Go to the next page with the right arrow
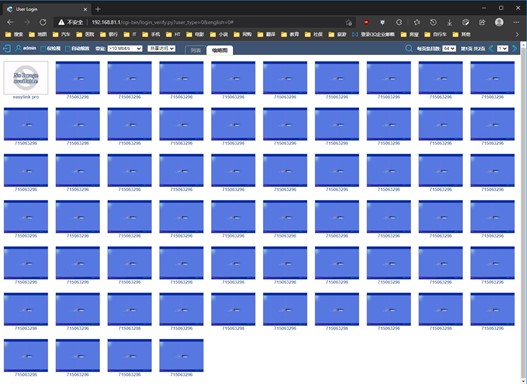The width and height of the screenshot is (527, 384). (x=514, y=49)
